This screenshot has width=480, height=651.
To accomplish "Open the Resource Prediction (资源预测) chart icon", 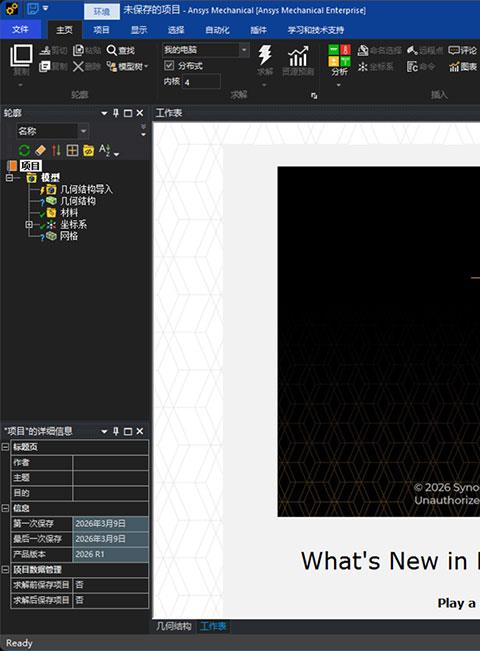I will coord(298,56).
